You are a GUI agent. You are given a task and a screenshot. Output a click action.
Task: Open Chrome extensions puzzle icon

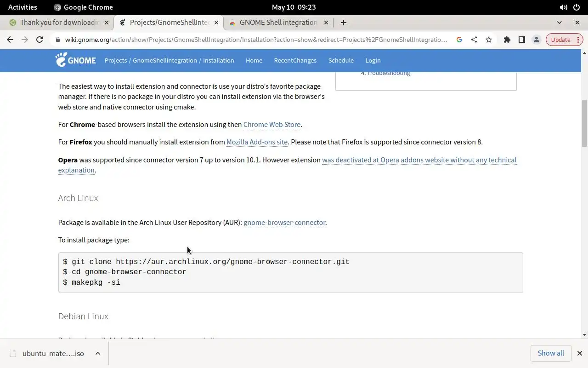pyautogui.click(x=507, y=40)
